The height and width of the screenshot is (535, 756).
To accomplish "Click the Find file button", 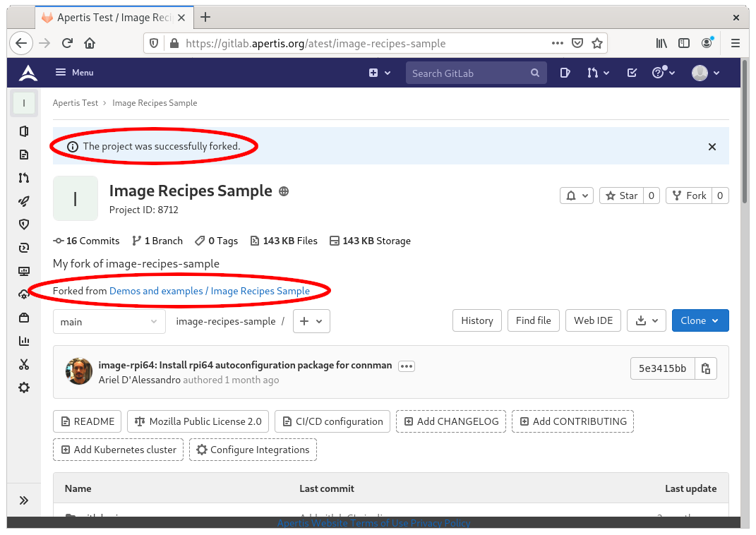I will (x=533, y=320).
